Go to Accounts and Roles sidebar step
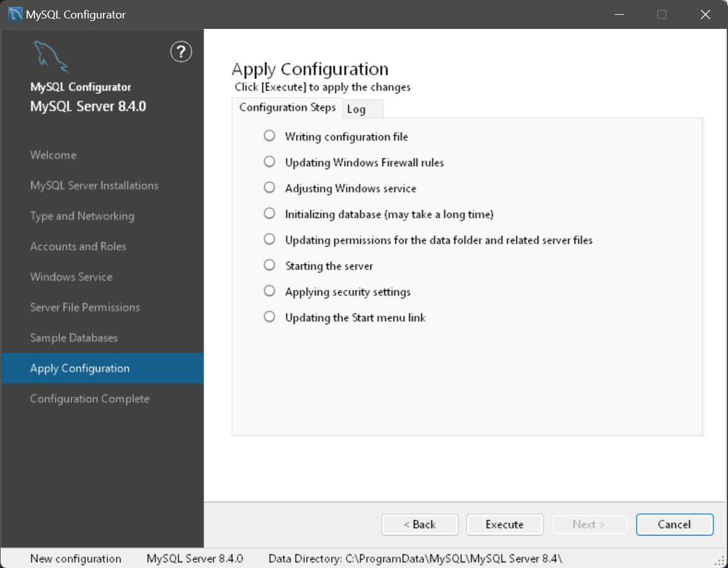This screenshot has height=568, width=728. [x=78, y=246]
